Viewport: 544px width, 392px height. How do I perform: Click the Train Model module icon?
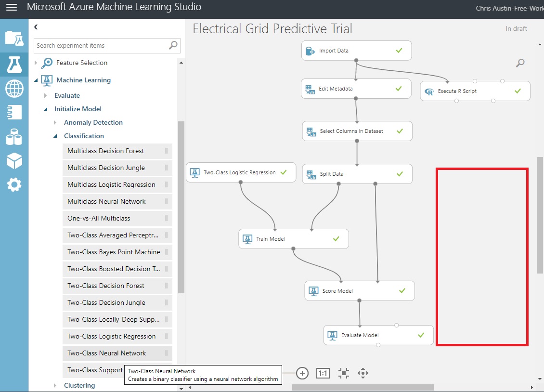(x=247, y=239)
